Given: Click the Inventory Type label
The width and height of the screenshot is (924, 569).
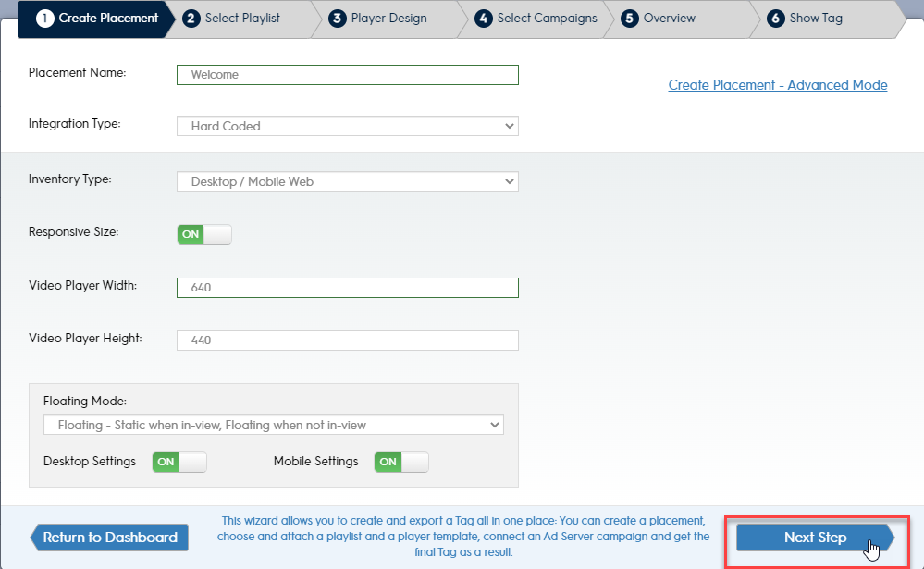Looking at the screenshot, I should [x=70, y=179].
